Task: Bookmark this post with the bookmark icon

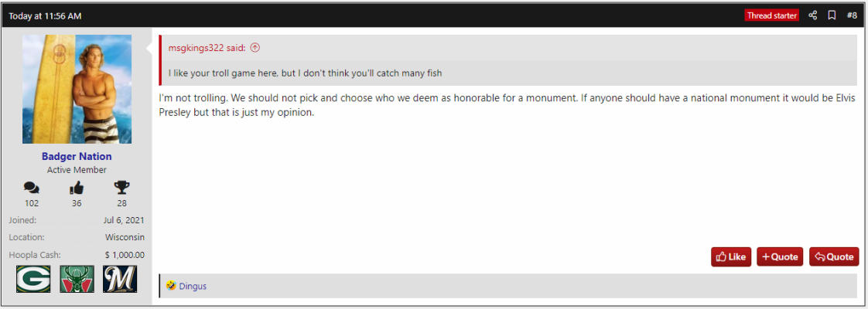Action: pos(832,15)
